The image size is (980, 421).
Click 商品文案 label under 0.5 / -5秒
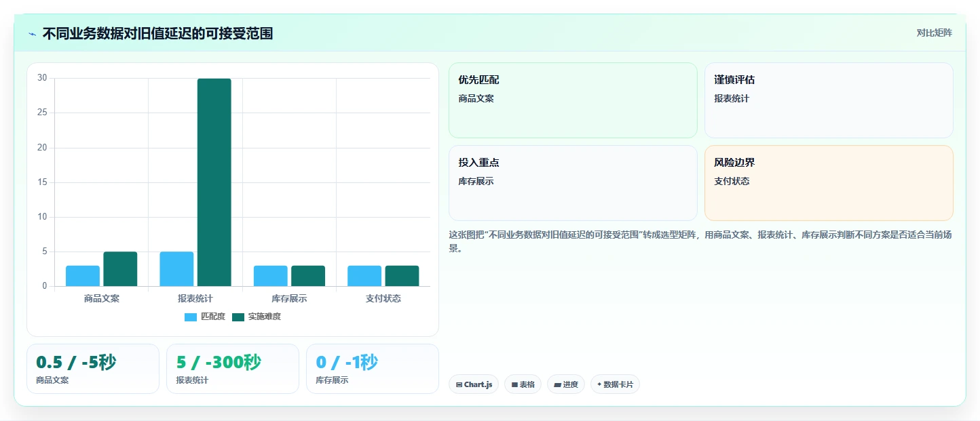(x=52, y=380)
